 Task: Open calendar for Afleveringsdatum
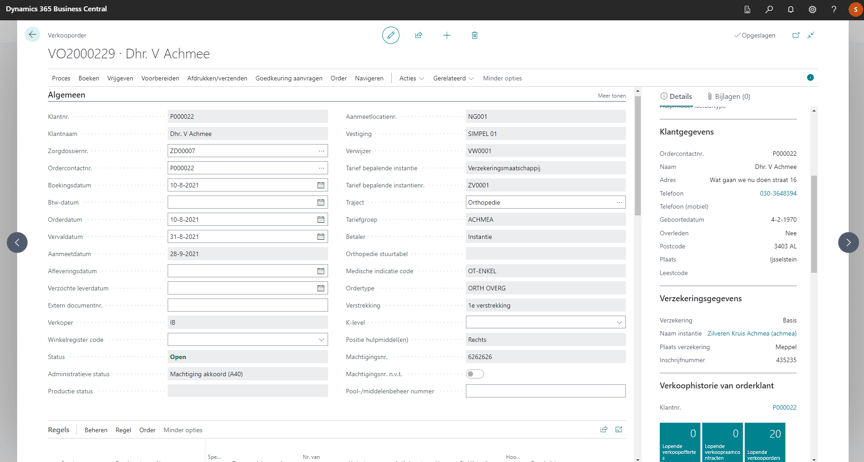(321, 271)
